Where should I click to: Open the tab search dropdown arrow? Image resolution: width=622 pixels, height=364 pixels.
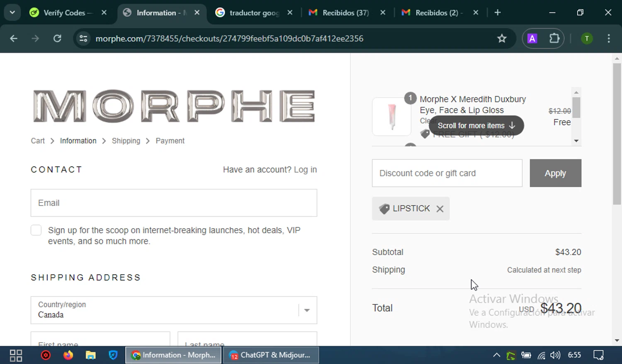click(x=12, y=12)
